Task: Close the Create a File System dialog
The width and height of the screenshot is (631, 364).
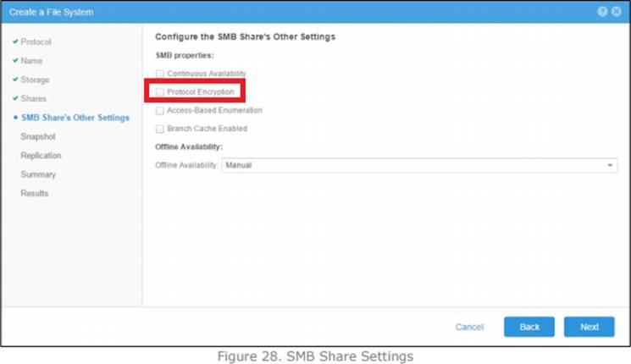Action: pos(617,12)
